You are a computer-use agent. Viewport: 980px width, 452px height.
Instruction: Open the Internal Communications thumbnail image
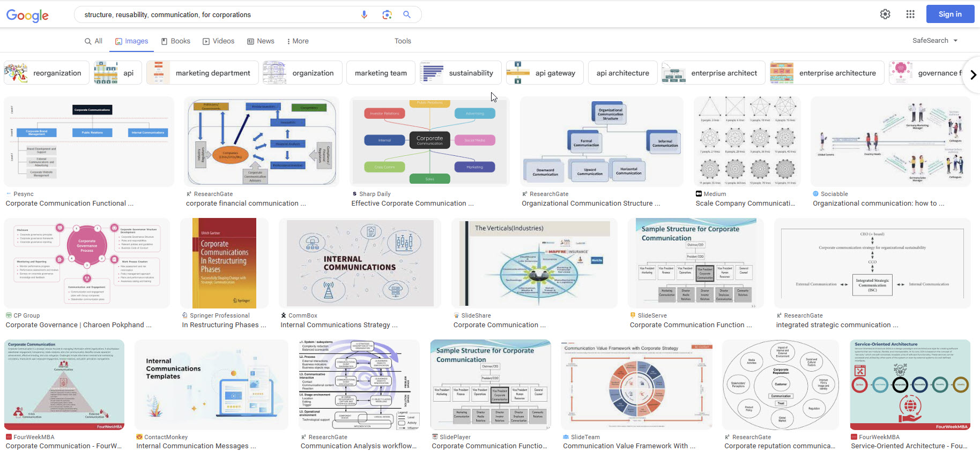click(x=360, y=263)
